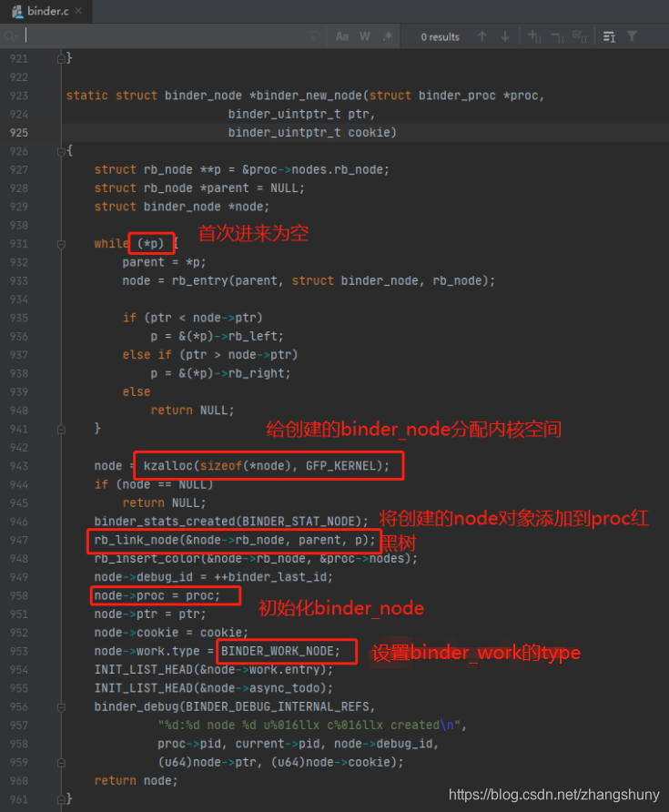Click 'INIT_LIST_HEAD(&node->work.entry);' line
The image size is (669, 812).
pos(214,670)
